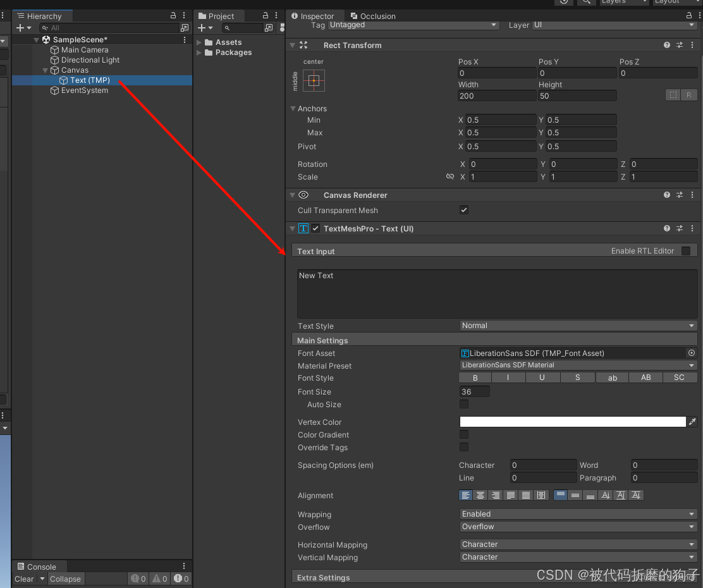Open the Tag dropdown

point(413,25)
